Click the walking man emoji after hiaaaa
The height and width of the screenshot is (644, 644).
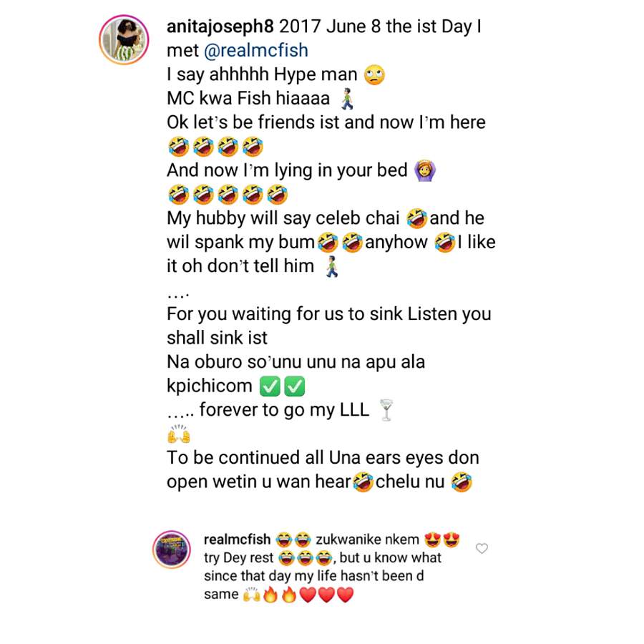[347, 99]
